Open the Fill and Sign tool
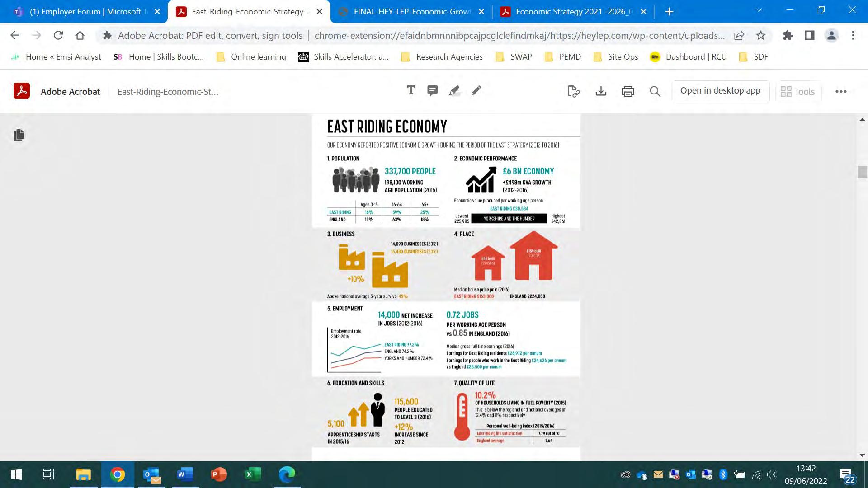This screenshot has height=488, width=868. pos(573,91)
